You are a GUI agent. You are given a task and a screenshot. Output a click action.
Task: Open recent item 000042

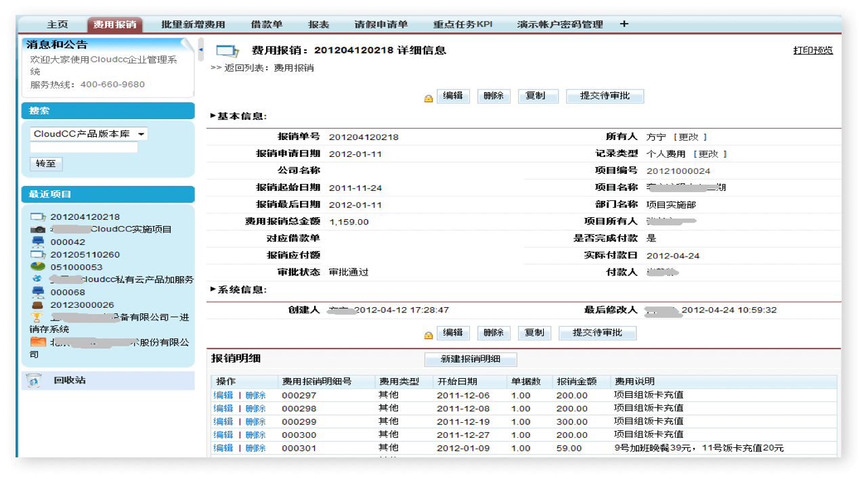(x=68, y=242)
